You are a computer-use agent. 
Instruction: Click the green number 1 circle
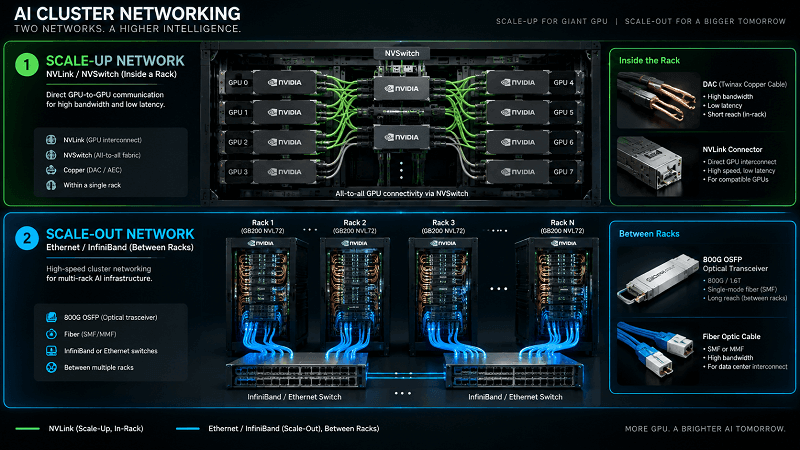27,65
